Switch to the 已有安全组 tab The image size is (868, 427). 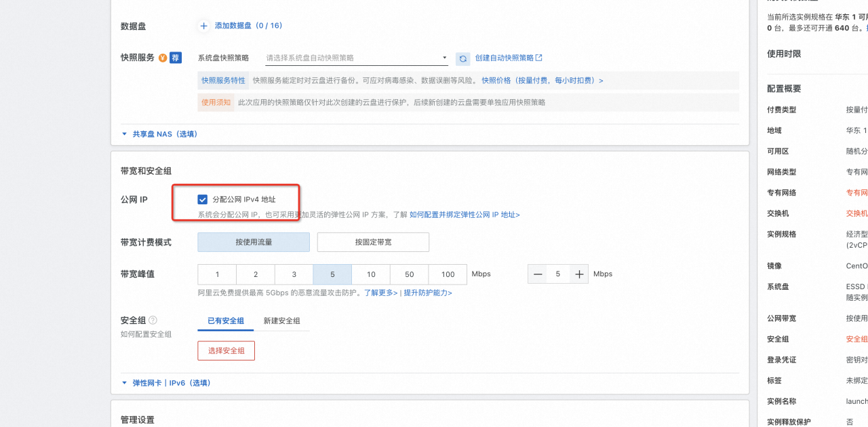[x=225, y=320]
